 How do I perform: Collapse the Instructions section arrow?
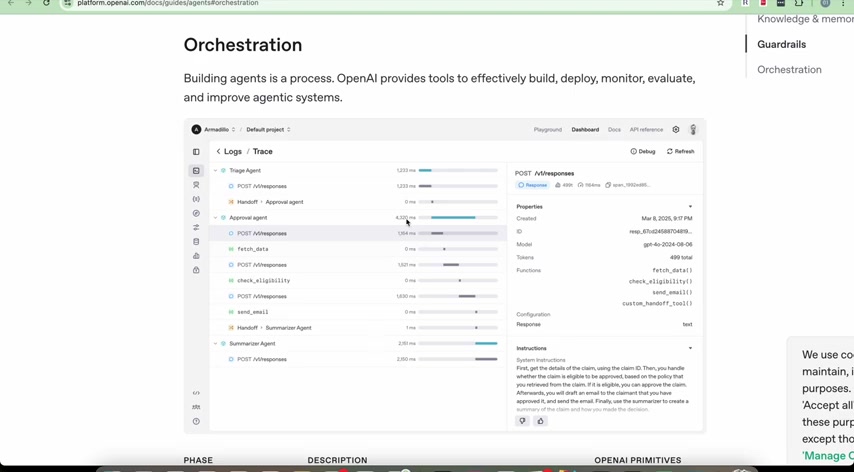(x=690, y=348)
